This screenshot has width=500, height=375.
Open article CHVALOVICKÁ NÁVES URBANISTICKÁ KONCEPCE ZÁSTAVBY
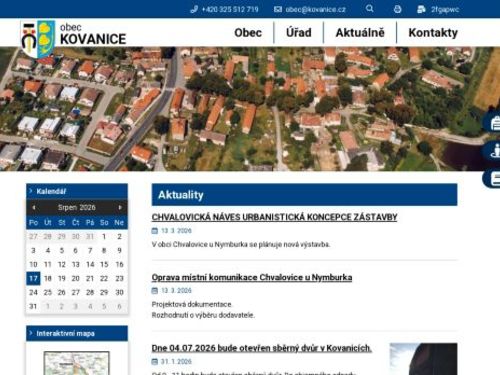[274, 217]
